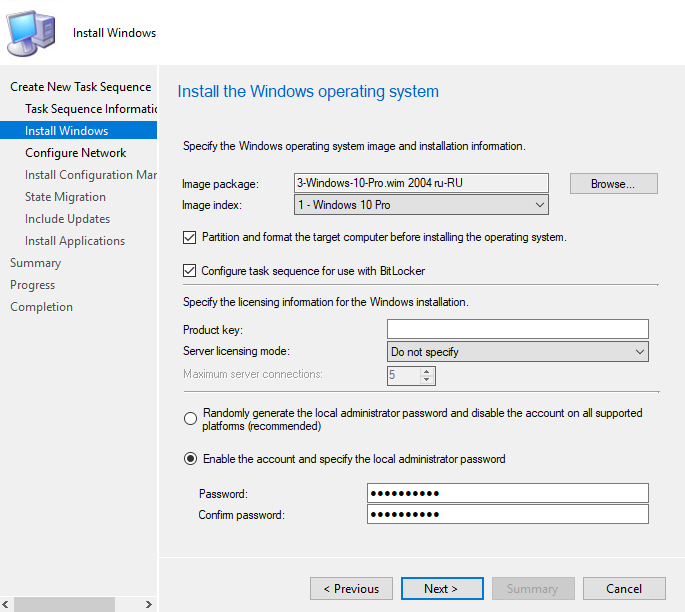The width and height of the screenshot is (685, 612).
Task: Click the Password field
Action: point(508,493)
